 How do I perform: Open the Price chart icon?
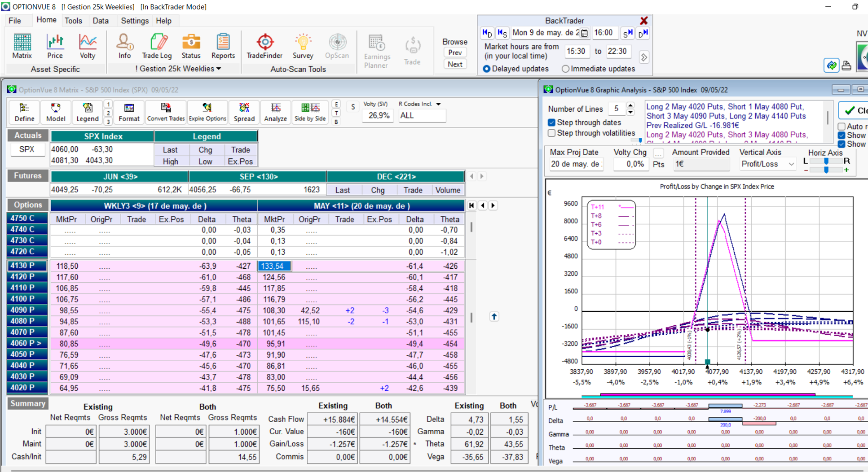tap(55, 46)
